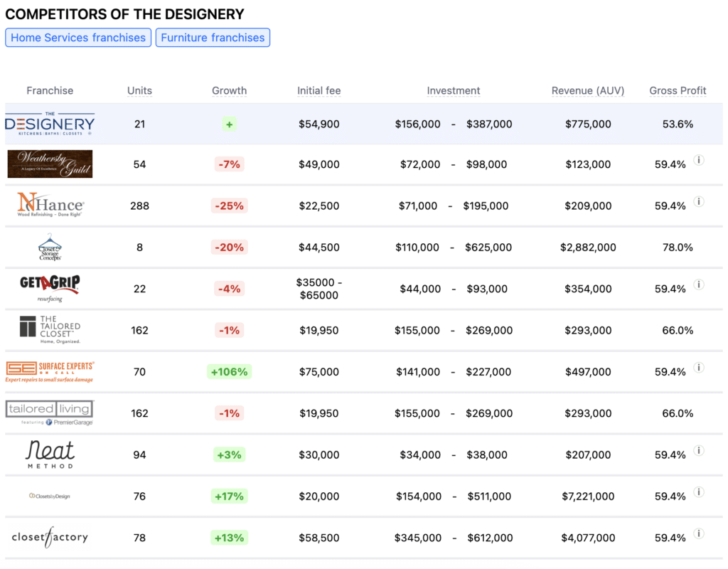Click the Growth column header
Screen dimensions: 728x569
(x=230, y=90)
